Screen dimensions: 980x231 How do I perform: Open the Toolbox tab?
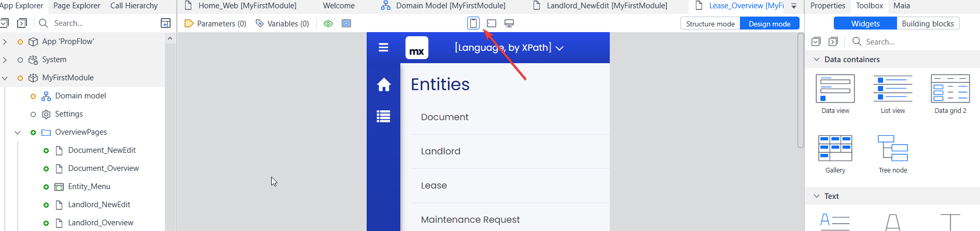(870, 6)
